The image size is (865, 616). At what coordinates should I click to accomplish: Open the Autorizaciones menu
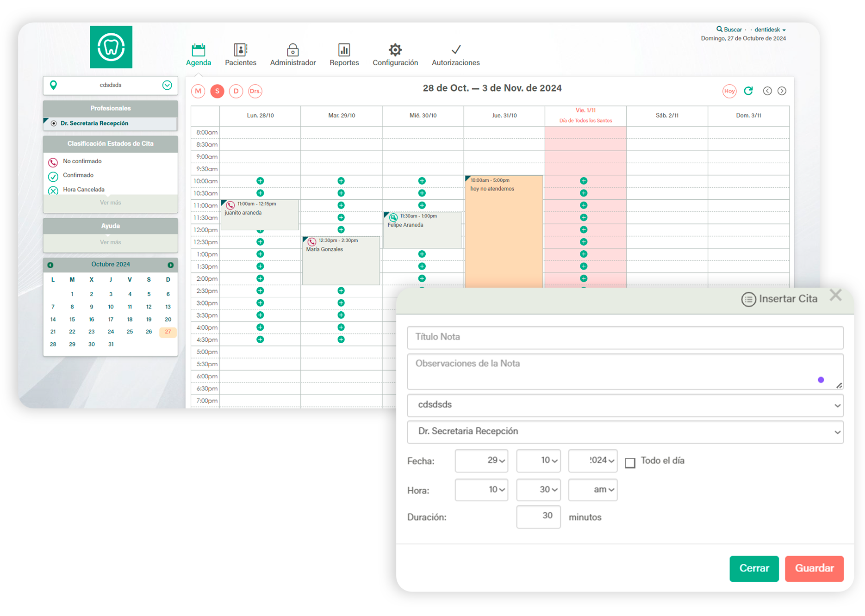pyautogui.click(x=455, y=55)
